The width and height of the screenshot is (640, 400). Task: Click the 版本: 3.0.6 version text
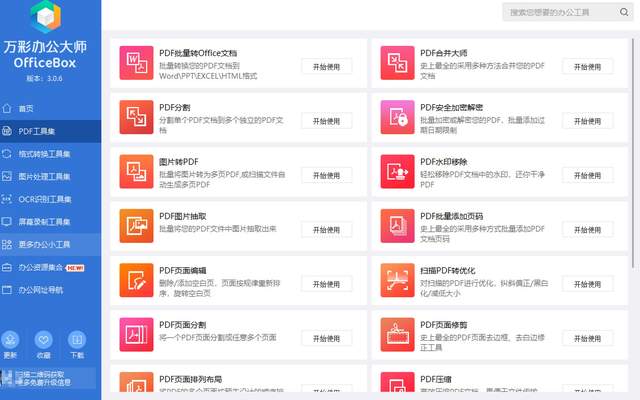[44, 78]
